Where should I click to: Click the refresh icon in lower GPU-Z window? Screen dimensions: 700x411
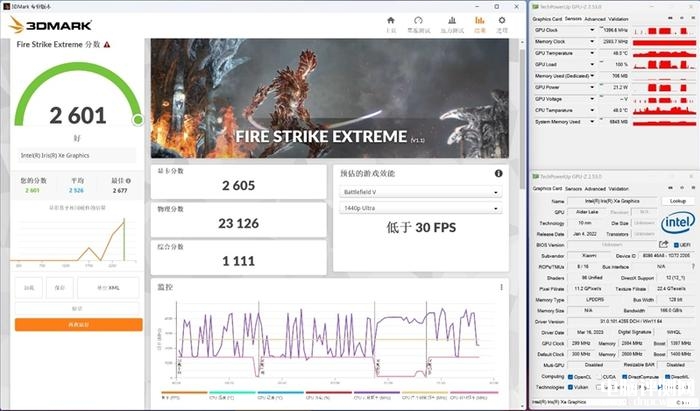[681, 188]
